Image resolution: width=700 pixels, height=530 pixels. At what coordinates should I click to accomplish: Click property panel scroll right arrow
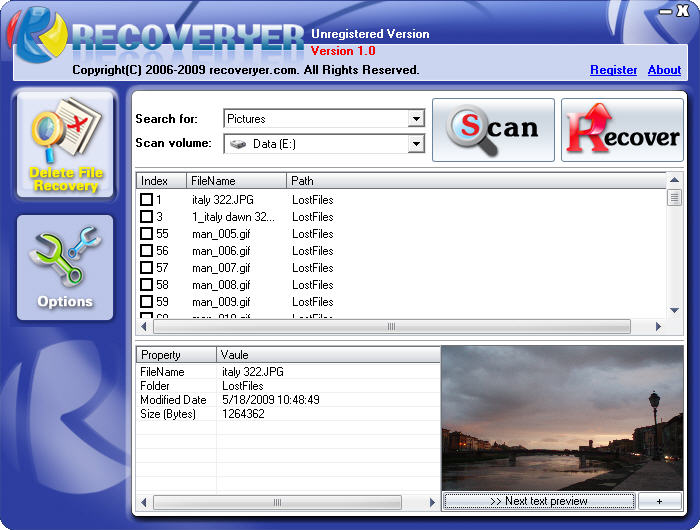click(x=432, y=502)
